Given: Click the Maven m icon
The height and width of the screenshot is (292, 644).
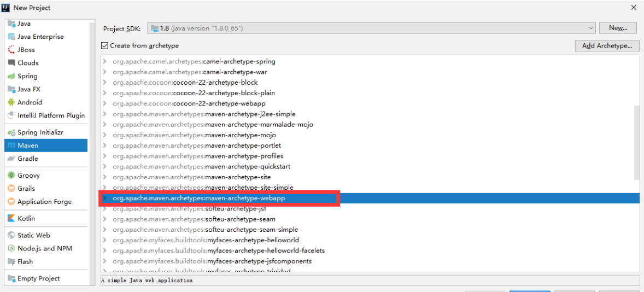Looking at the screenshot, I should (11, 145).
